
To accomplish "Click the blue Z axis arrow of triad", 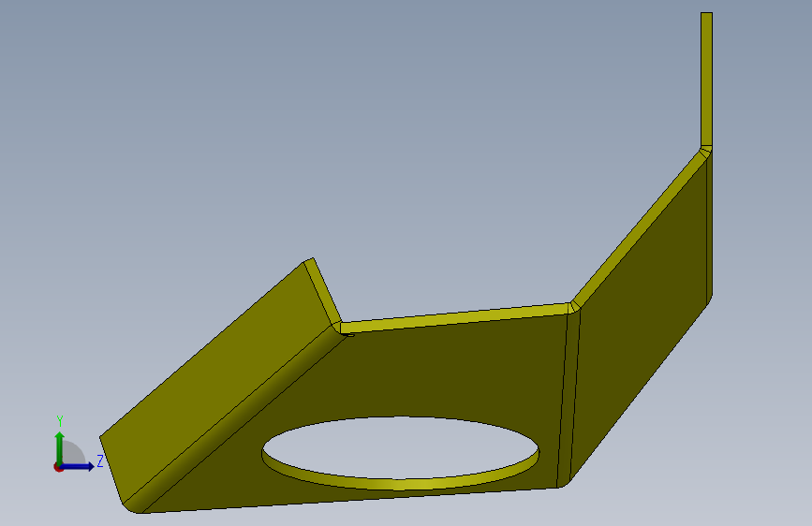I will point(78,466).
